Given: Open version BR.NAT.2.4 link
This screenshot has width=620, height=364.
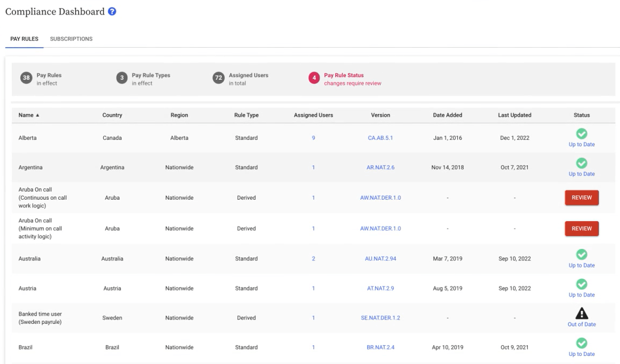Looking at the screenshot, I should (380, 347).
